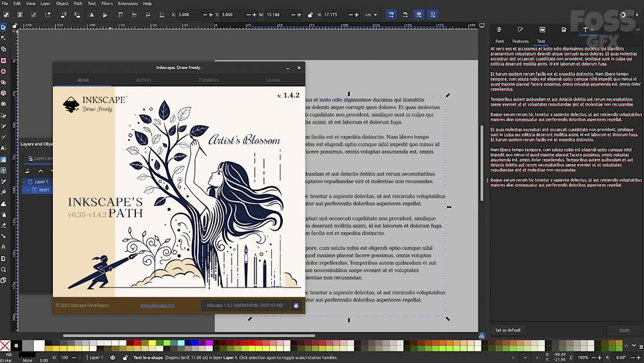644x363 pixels.
Task: Select the Zoom magnifier tool
Action: 4,270
